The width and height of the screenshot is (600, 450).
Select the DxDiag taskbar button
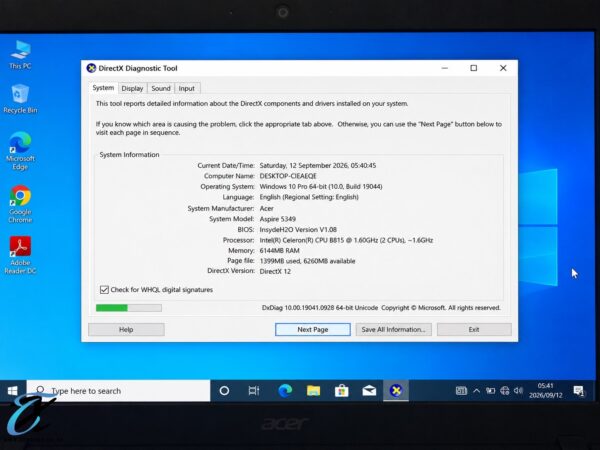pyautogui.click(x=396, y=391)
